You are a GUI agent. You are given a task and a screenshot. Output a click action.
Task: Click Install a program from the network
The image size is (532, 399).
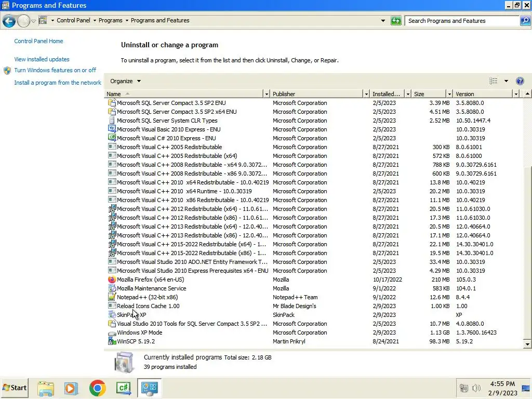pos(58,83)
